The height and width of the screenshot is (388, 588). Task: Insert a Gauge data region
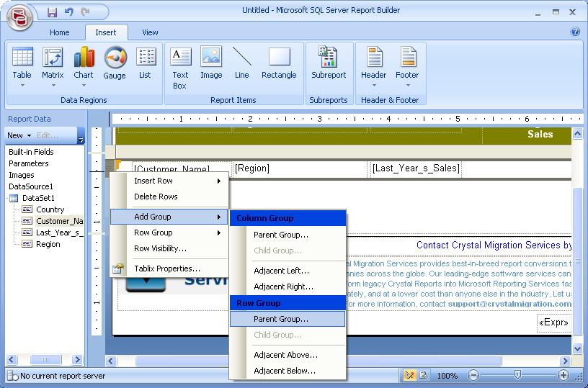[x=115, y=63]
